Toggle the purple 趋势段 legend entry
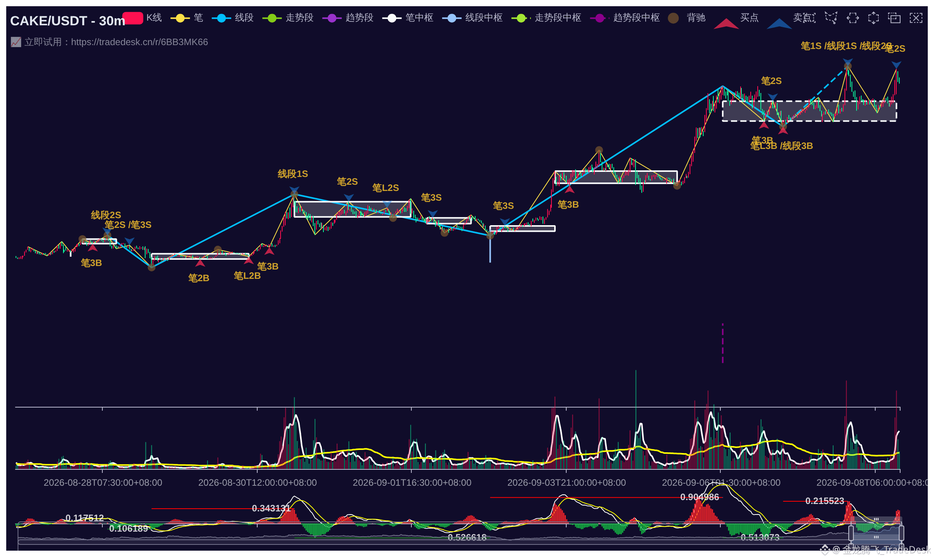 click(348, 18)
